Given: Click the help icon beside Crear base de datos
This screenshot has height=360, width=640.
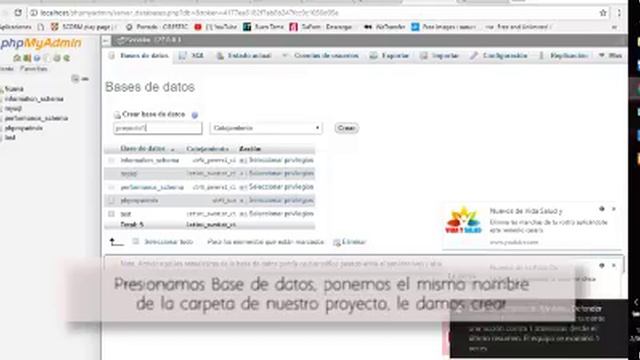Looking at the screenshot, I should click(195, 115).
